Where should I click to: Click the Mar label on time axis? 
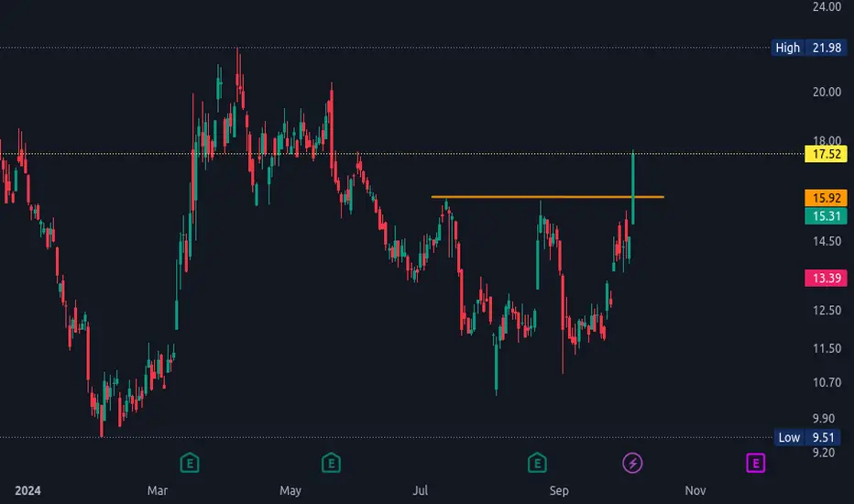click(x=158, y=490)
